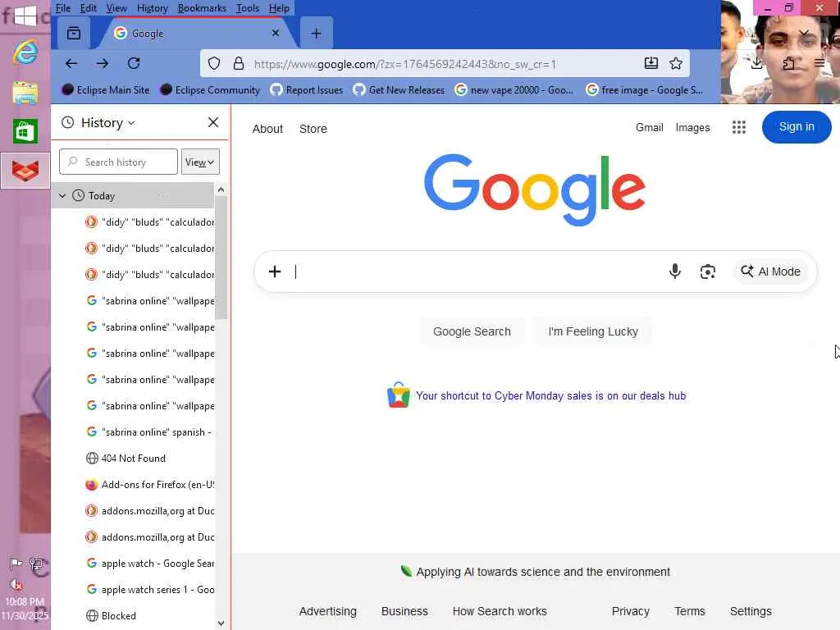The height and width of the screenshot is (630, 840).
Task: Open the tracking protection shield icon
Action: coord(214,64)
